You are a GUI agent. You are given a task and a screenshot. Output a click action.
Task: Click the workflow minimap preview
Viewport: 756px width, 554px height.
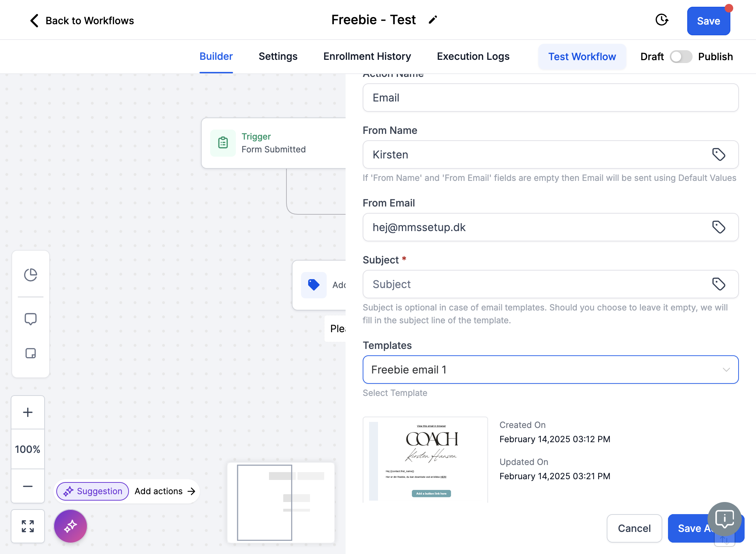(281, 503)
